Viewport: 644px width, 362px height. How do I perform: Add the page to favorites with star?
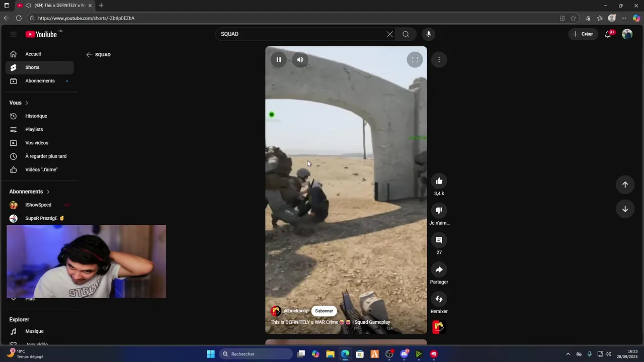(573, 18)
